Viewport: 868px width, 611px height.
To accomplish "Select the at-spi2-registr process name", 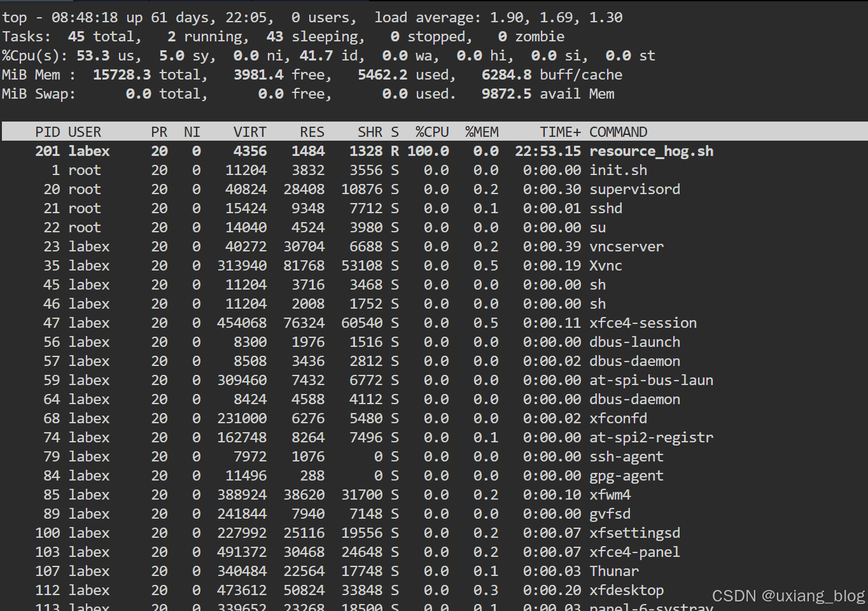I will 651,438.
